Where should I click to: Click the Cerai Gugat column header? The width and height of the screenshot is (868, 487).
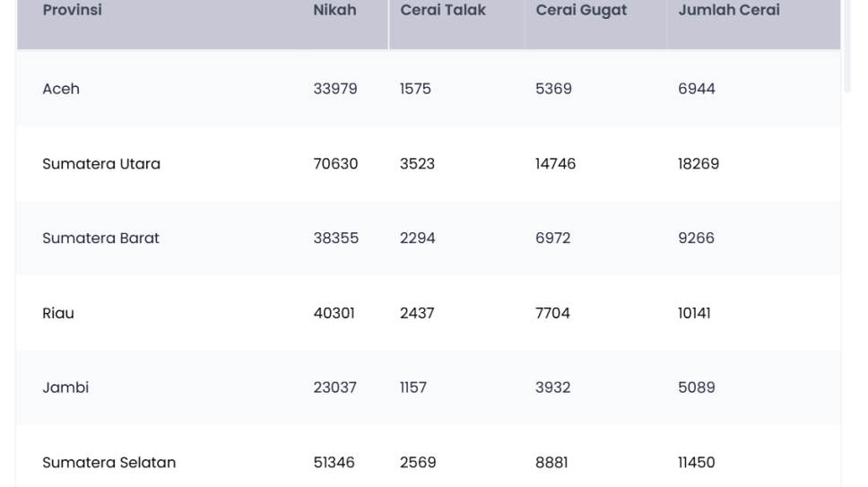click(x=581, y=11)
